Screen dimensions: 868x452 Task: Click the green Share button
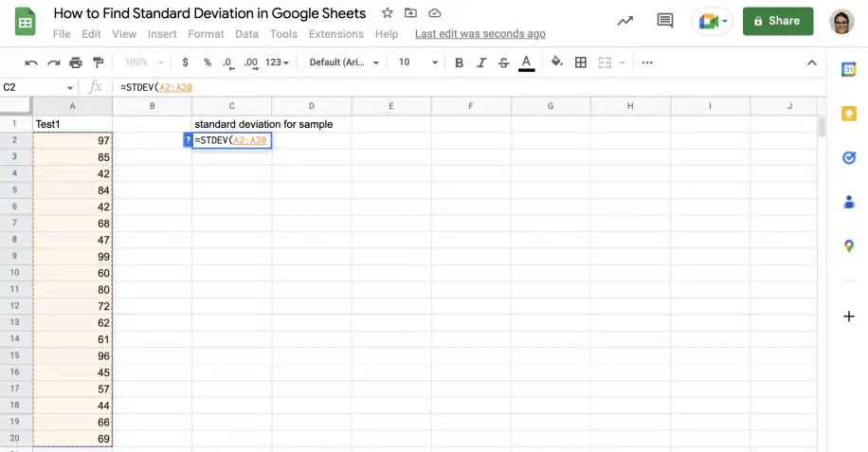[x=778, y=21]
